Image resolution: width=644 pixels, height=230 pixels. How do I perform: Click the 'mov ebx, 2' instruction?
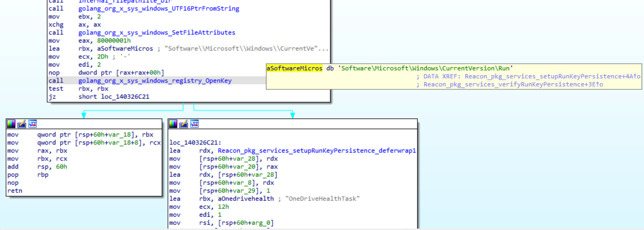[x=75, y=16]
